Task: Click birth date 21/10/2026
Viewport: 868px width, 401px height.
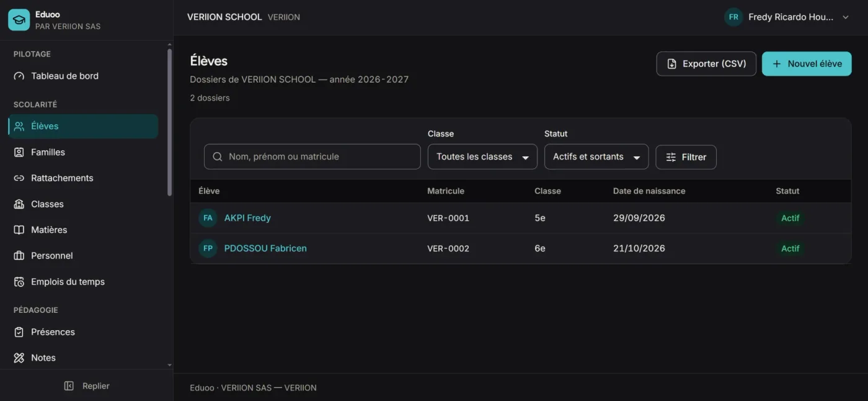Action: pos(639,248)
